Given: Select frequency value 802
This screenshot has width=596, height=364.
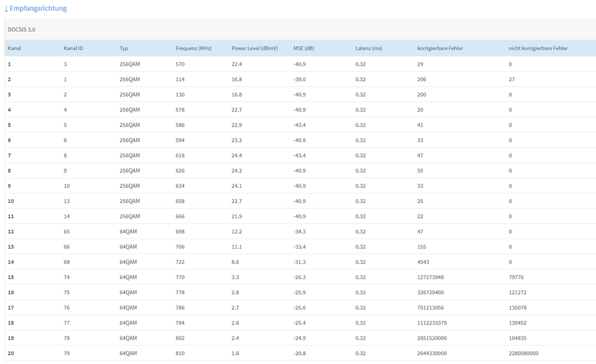Looking at the screenshot, I should [x=180, y=338].
